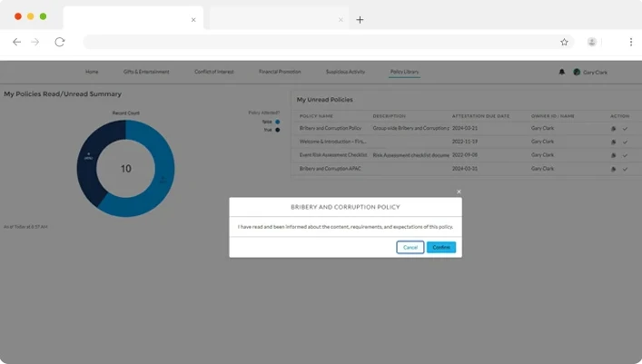642x364 pixels.
Task: Click the checkmark for Bribery and Corruption Policy
Action: [625, 129]
